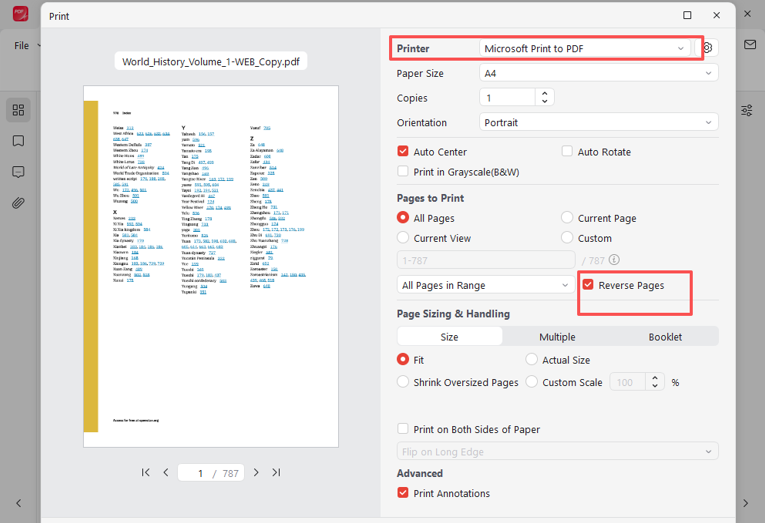Open properties sliders icon on right
The image size is (765, 523).
746,110
